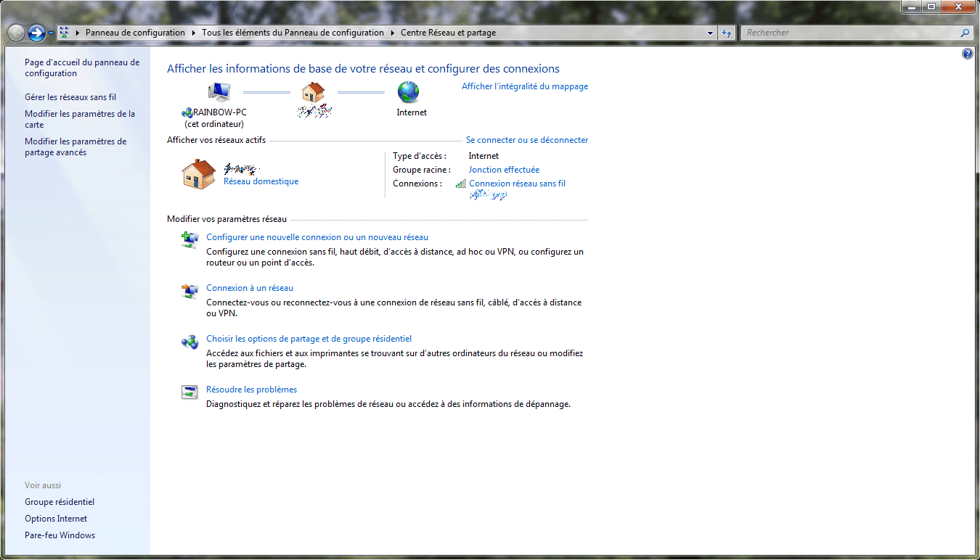
Task: Go to Panneau de configuration breadcrumb
Action: coord(135,33)
